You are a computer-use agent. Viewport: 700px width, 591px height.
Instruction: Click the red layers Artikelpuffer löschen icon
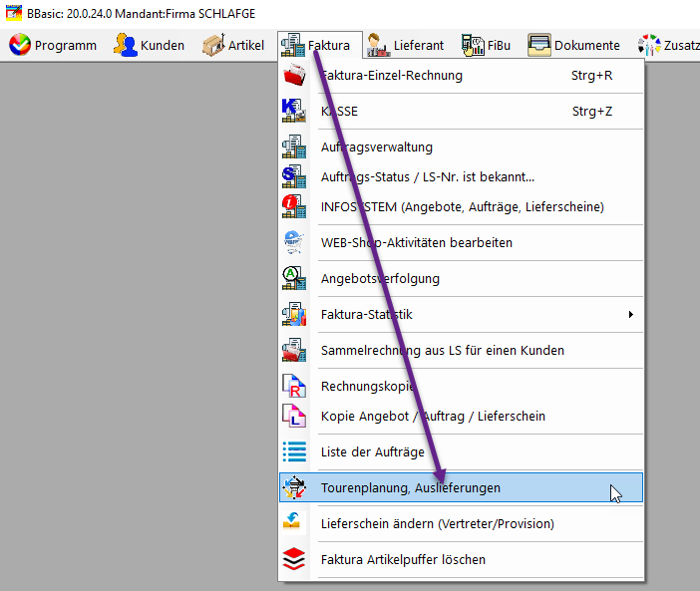pos(294,559)
